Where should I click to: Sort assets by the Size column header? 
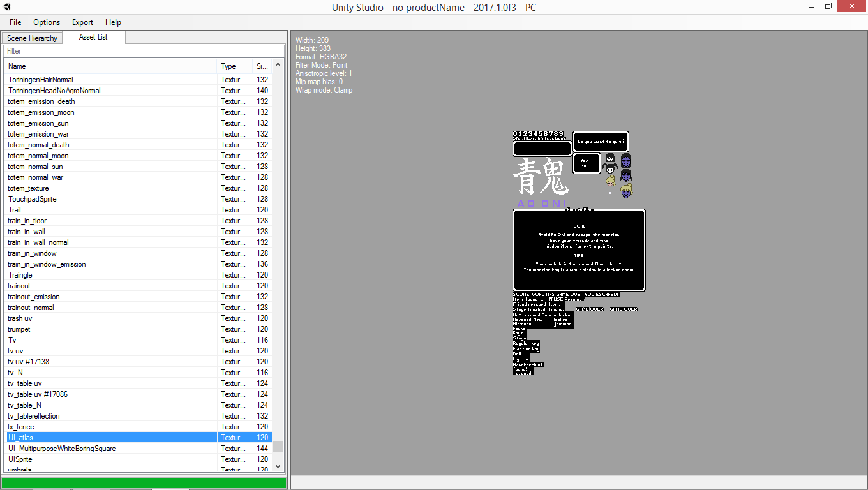coord(262,66)
